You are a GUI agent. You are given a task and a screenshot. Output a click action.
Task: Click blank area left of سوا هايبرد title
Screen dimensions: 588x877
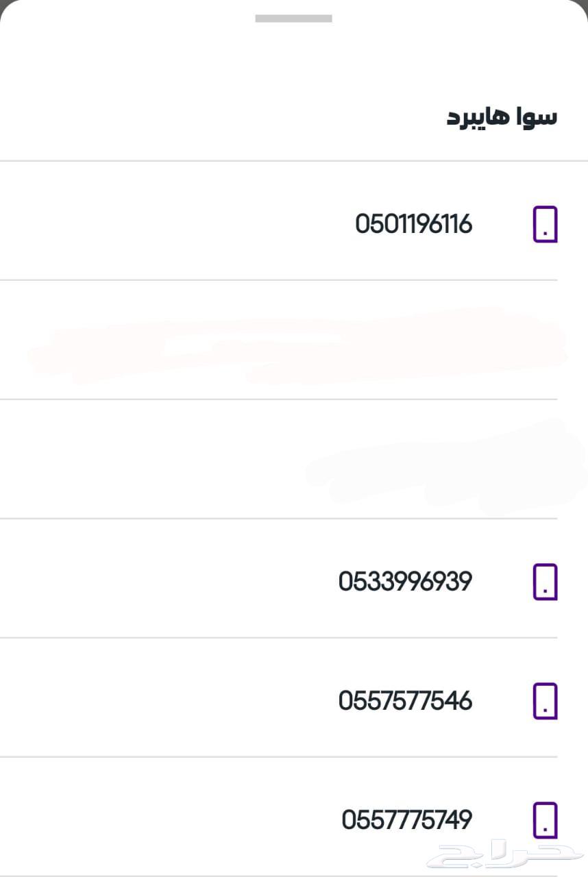tap(206, 116)
